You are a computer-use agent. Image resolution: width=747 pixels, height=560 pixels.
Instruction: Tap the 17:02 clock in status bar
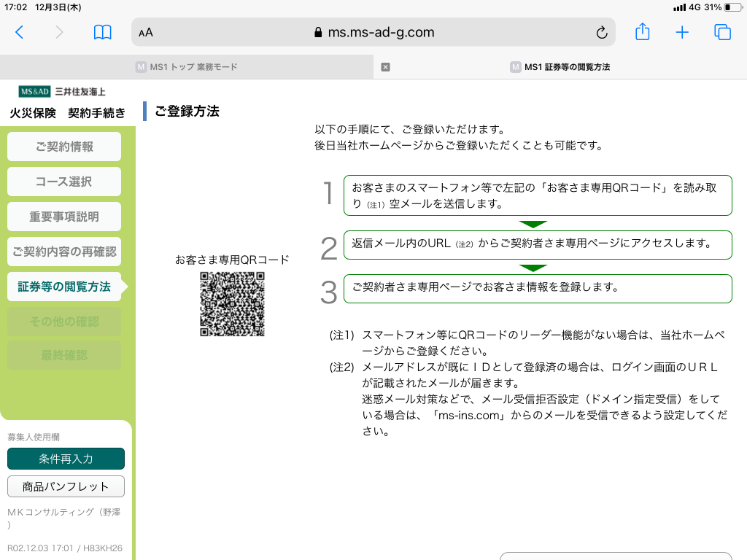click(x=16, y=7)
